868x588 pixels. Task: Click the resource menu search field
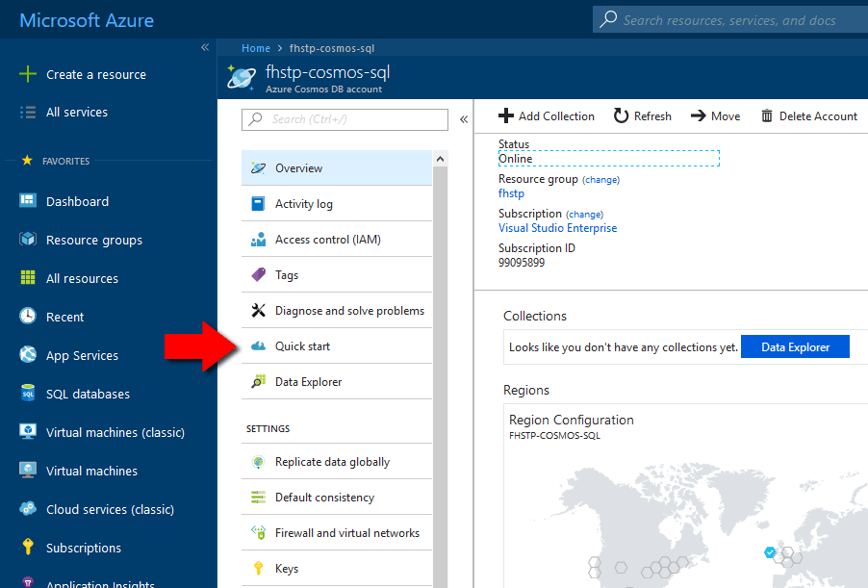pyautogui.click(x=345, y=119)
